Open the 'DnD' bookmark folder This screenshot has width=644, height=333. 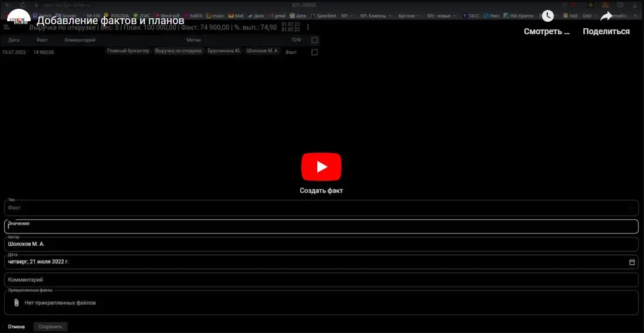coord(589,15)
